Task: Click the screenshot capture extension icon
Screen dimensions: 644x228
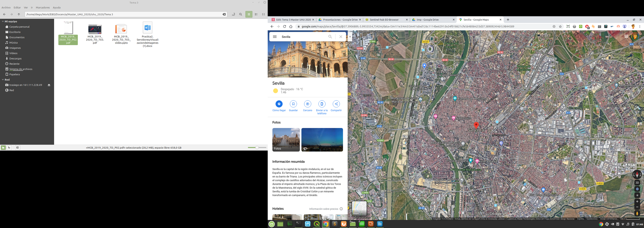Action: coord(568,27)
